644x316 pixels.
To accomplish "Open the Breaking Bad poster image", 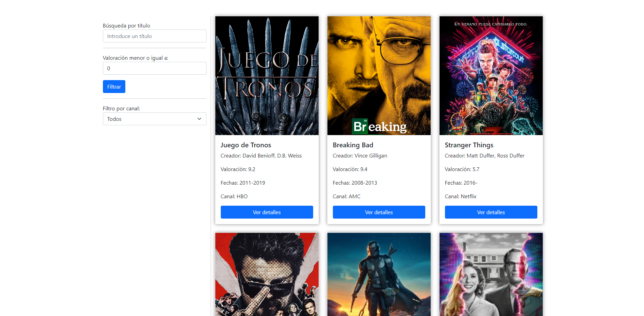I will click(x=379, y=76).
